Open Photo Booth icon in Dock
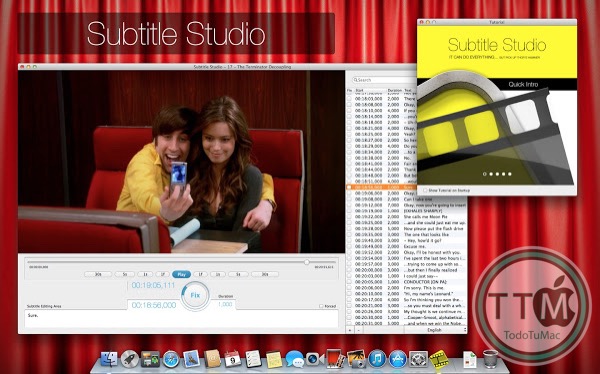Screen dimensions: 600x374 (336, 358)
